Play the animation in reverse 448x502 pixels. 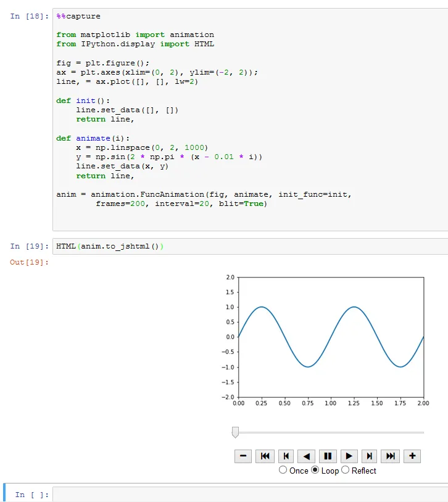[306, 456]
